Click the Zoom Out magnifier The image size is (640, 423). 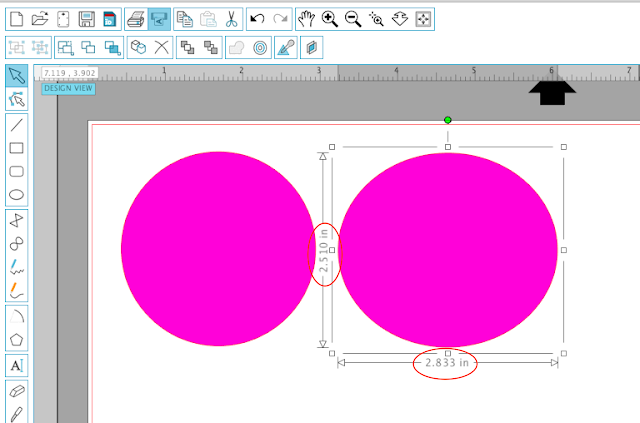[x=353, y=19]
